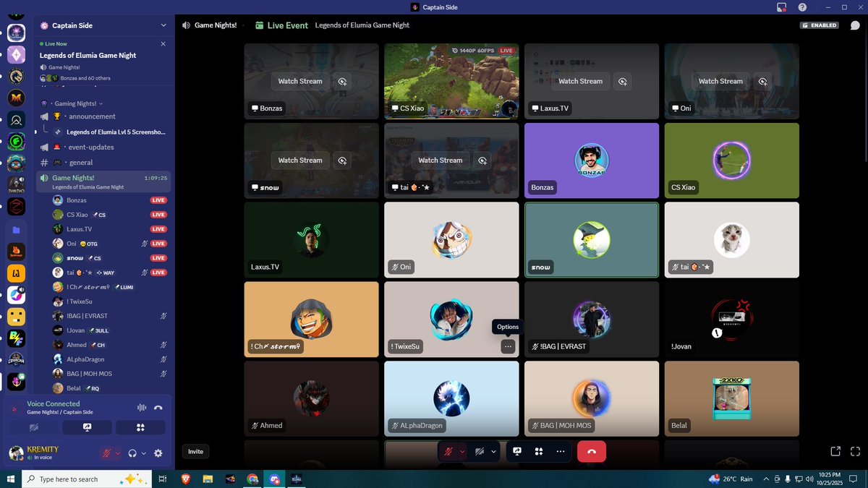Click the Invite button

pyautogui.click(x=195, y=451)
